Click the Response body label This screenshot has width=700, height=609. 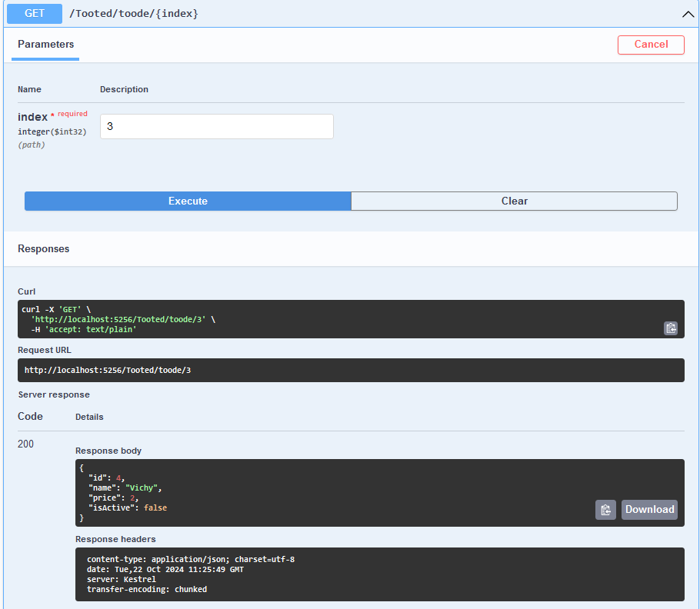coord(108,451)
